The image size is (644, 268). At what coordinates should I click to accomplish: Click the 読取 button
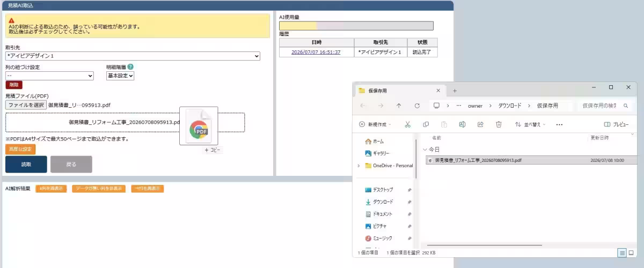pyautogui.click(x=26, y=165)
